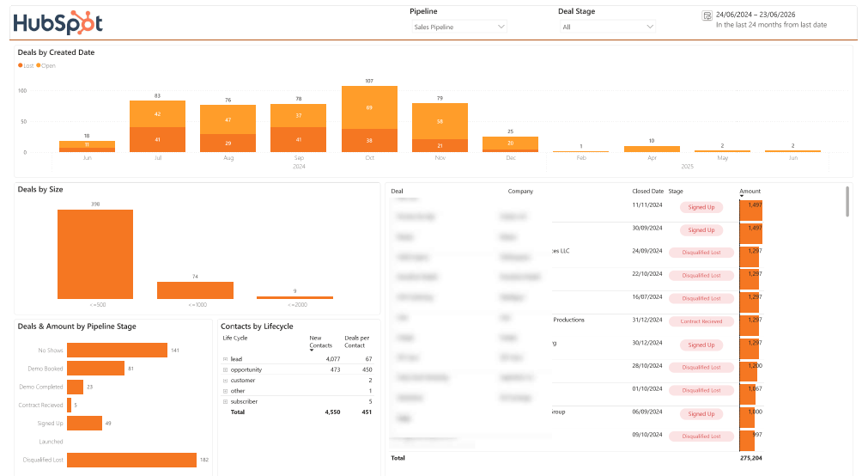Image resolution: width=868 pixels, height=476 pixels.
Task: Click the 01/10/2024 closed date cell
Action: pyautogui.click(x=647, y=388)
